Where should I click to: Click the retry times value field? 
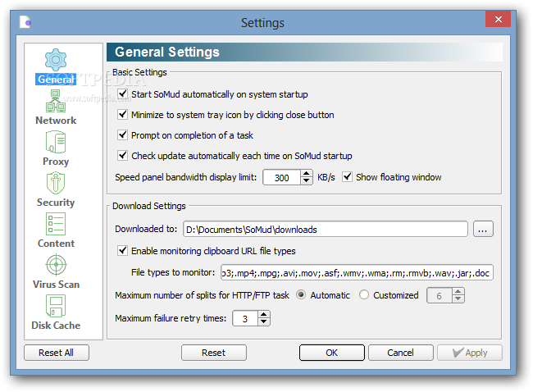[x=245, y=318]
